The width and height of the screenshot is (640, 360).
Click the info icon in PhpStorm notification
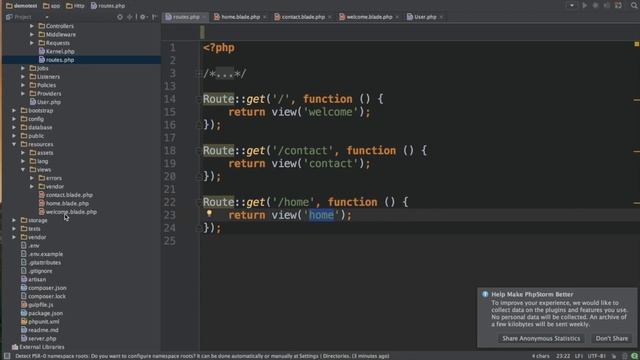point(485,294)
